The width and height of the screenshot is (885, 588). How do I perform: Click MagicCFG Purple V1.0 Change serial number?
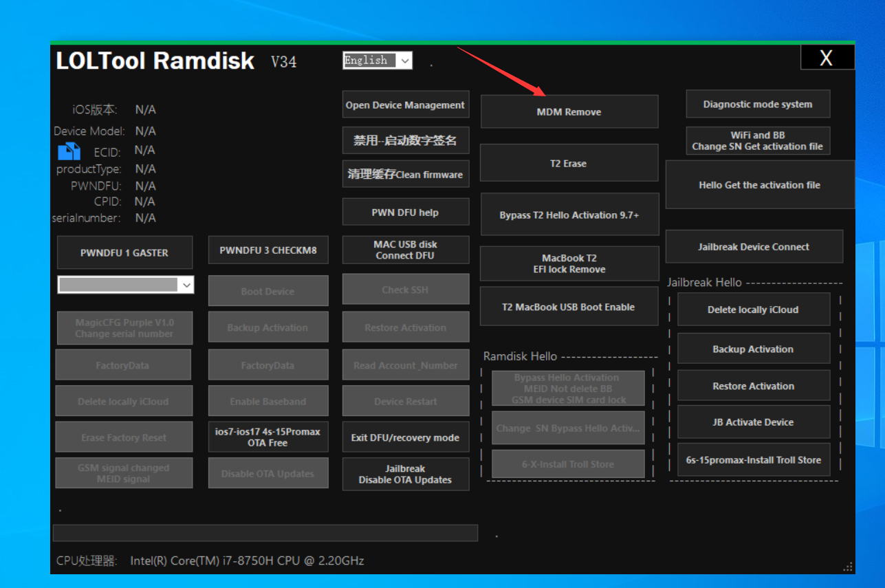click(124, 328)
